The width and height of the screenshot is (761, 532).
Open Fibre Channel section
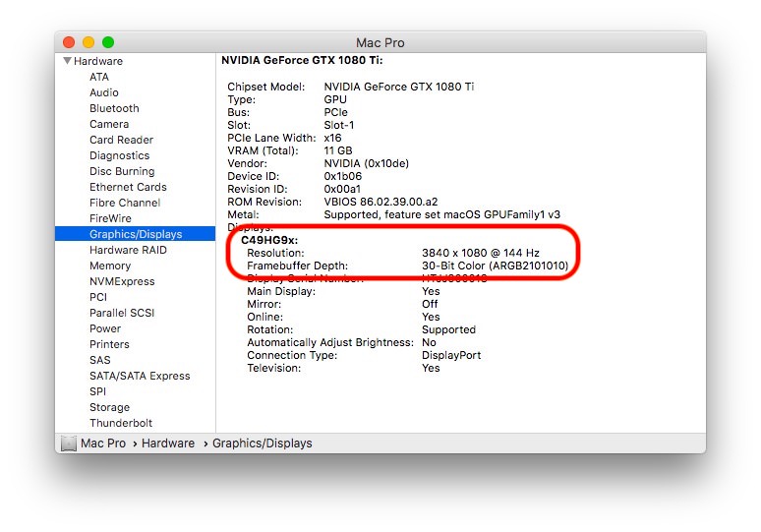(x=125, y=203)
